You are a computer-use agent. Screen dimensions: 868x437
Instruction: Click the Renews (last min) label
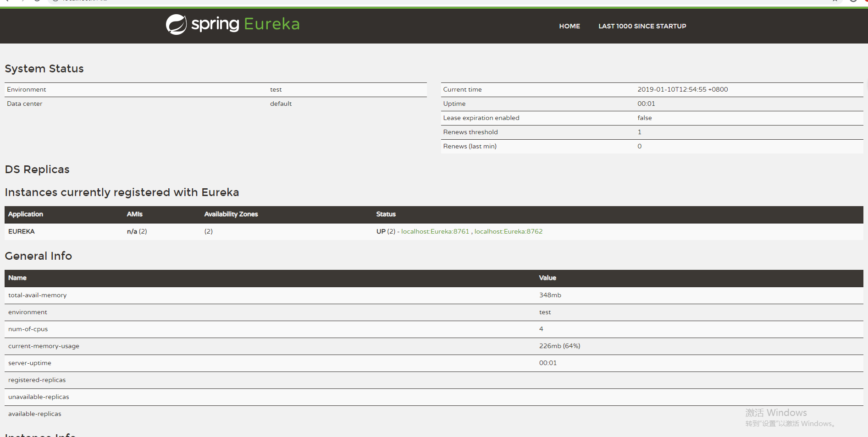[470, 146]
